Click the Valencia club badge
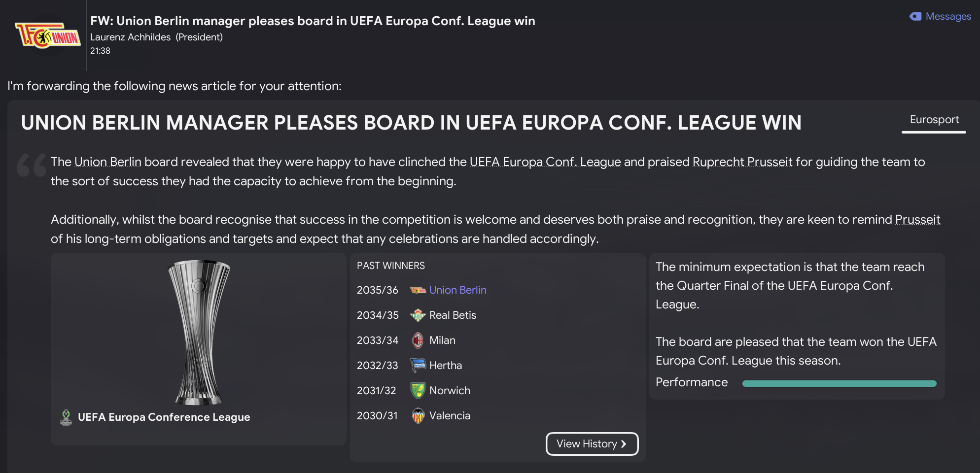This screenshot has width=980, height=473. coord(418,416)
